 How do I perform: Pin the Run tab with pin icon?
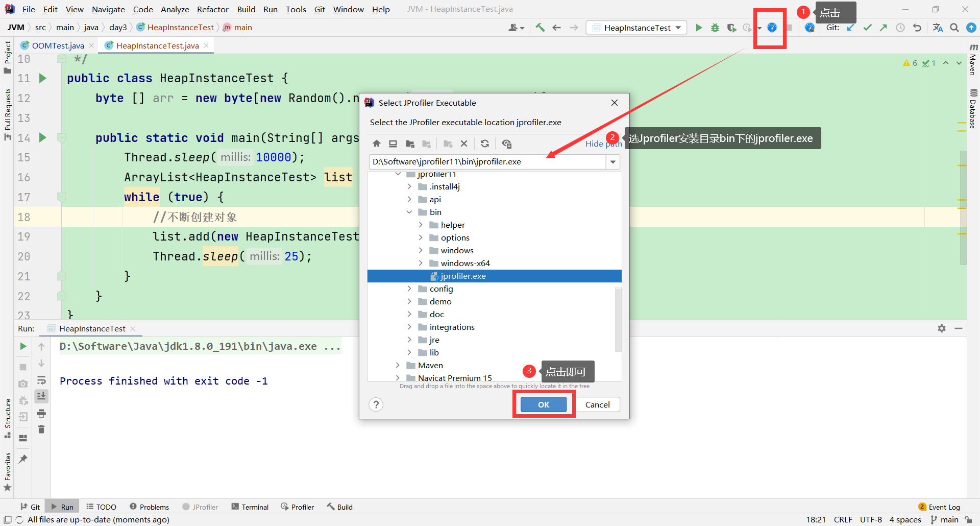23,459
